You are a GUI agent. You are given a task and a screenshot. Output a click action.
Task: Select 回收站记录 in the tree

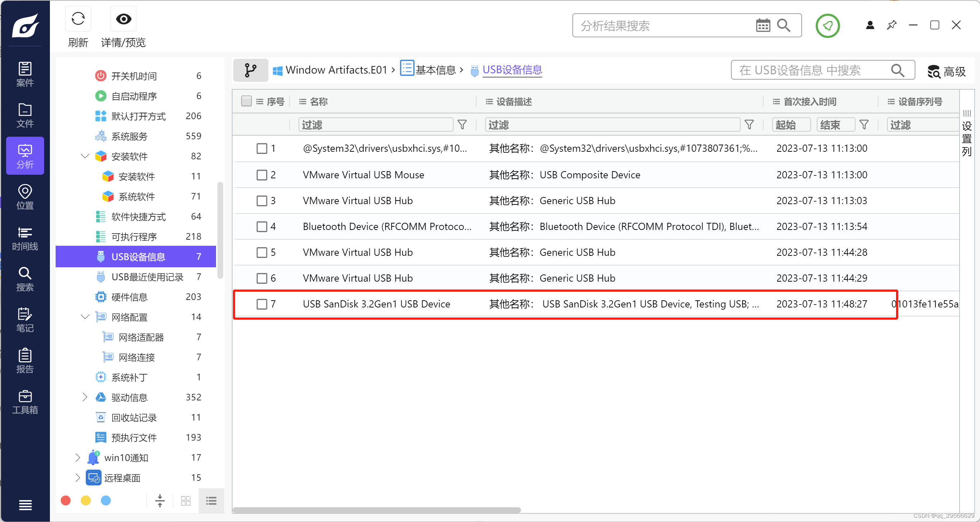tap(136, 417)
